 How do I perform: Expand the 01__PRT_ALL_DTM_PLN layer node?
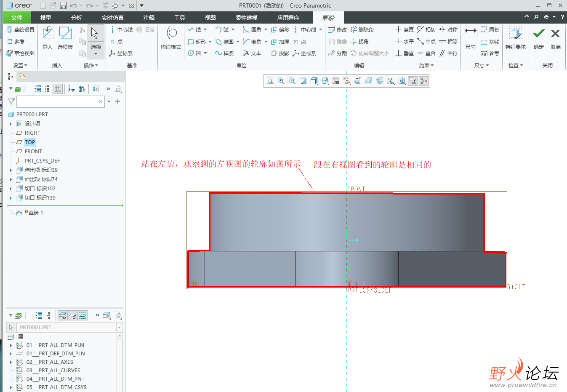(x=11, y=345)
